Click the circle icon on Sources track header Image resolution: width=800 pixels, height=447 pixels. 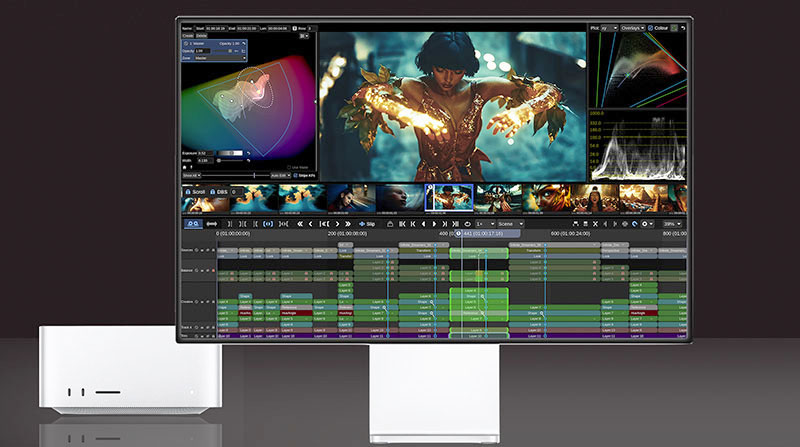coord(196,250)
